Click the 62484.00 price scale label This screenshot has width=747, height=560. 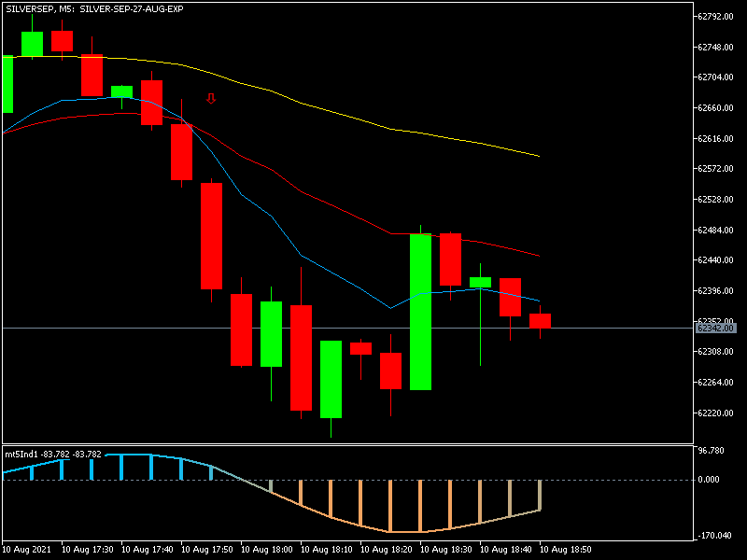715,230
